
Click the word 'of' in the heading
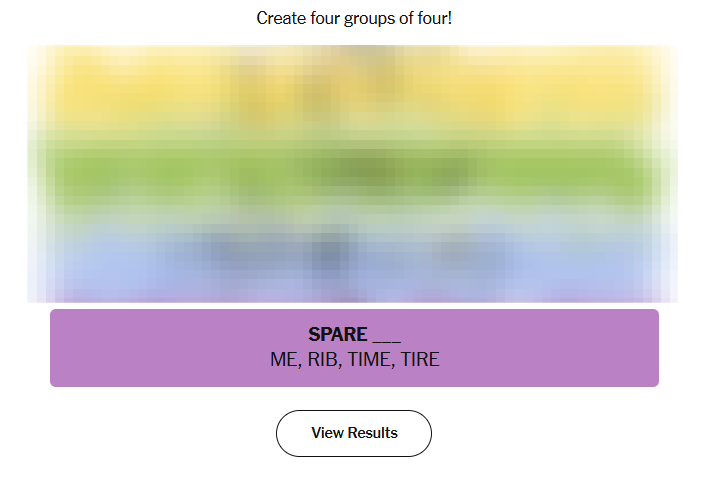408,18
